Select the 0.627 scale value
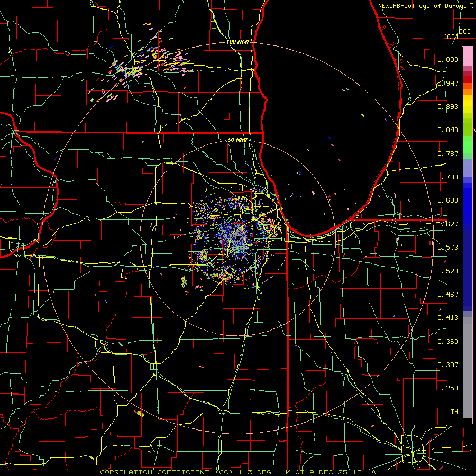 (x=448, y=224)
